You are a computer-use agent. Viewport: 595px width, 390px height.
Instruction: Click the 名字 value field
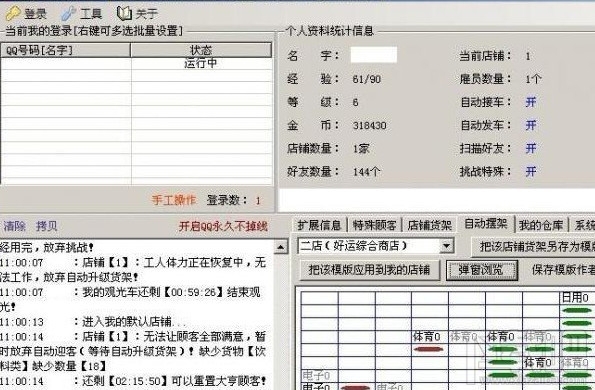[x=373, y=55]
